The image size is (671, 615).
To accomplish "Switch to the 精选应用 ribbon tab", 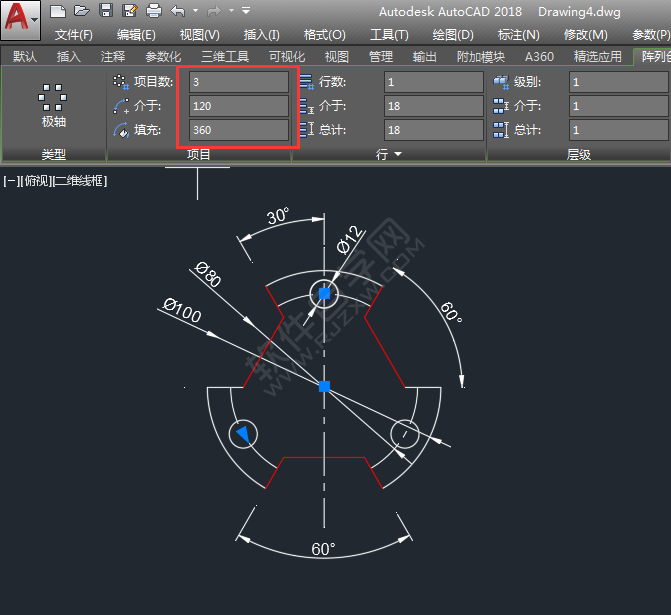I will tap(597, 57).
